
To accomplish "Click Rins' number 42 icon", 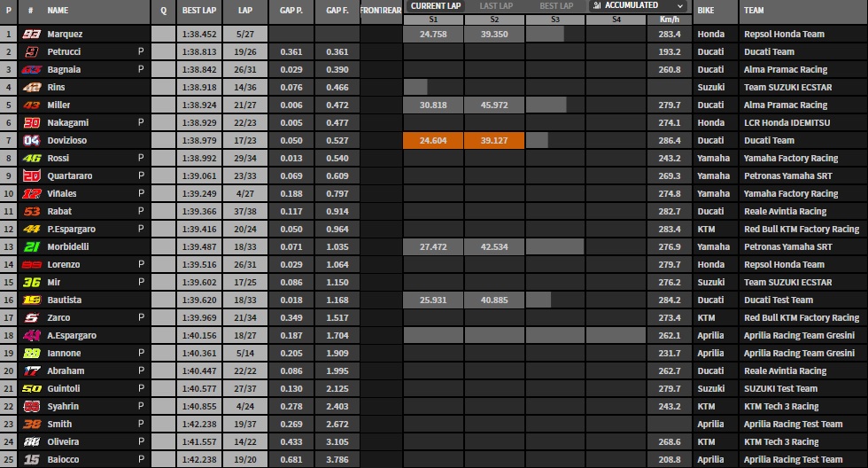I will (32, 88).
